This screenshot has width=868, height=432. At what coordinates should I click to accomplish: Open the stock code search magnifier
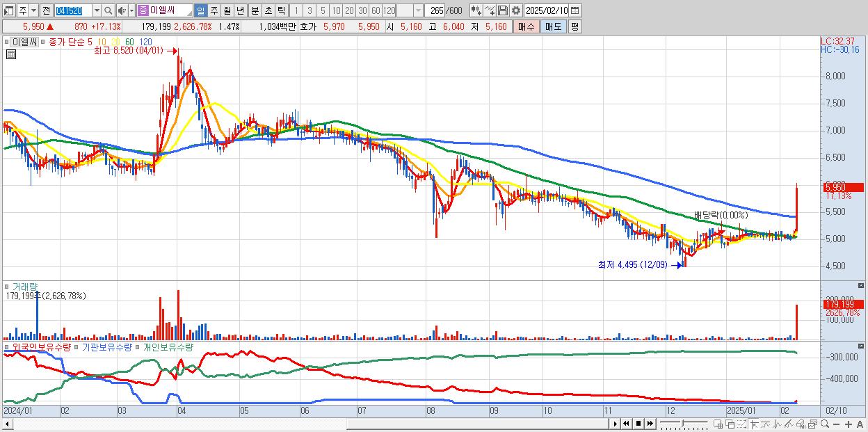(108, 10)
